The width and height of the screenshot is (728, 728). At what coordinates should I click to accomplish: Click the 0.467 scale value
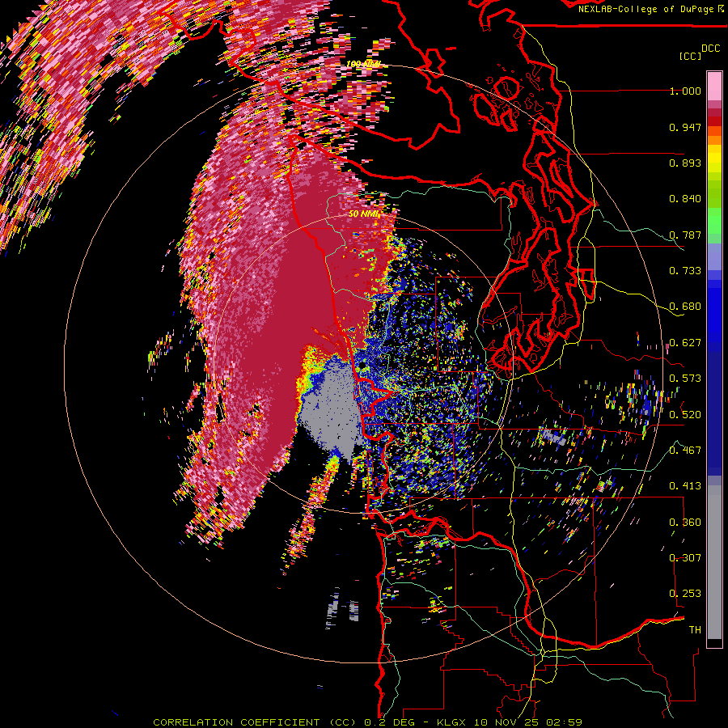pos(685,451)
